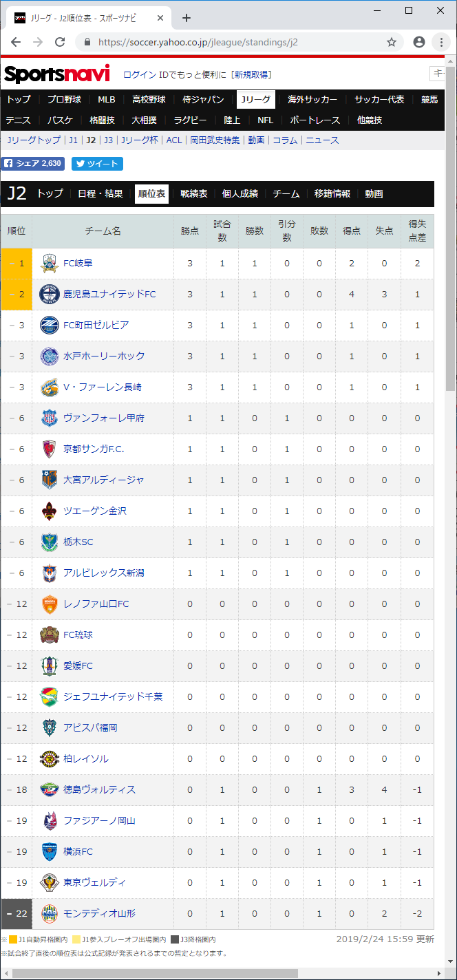Click the Montedio Yamagata crest icon
Screen dimensions: 457x980
coord(49,913)
